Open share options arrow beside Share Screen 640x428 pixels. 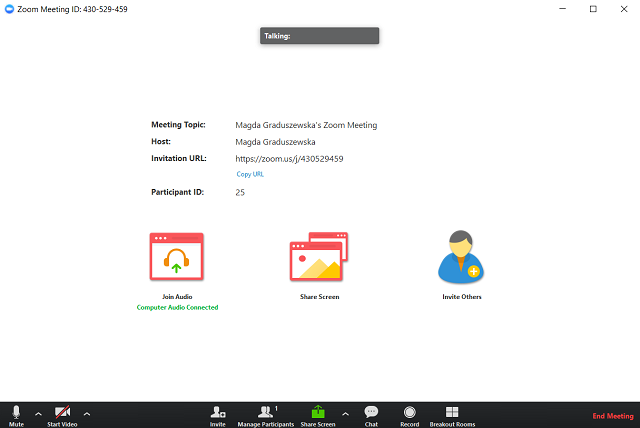tap(344, 413)
